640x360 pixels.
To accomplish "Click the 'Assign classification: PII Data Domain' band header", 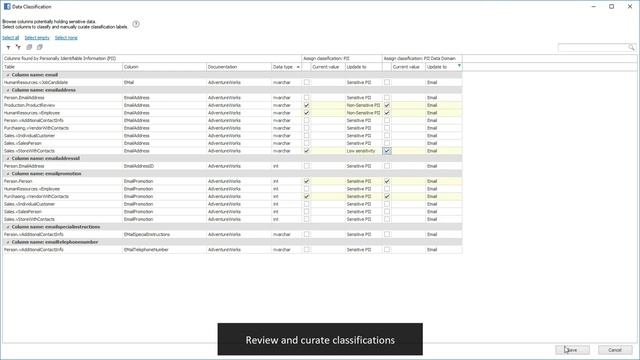I will (x=422, y=58).
